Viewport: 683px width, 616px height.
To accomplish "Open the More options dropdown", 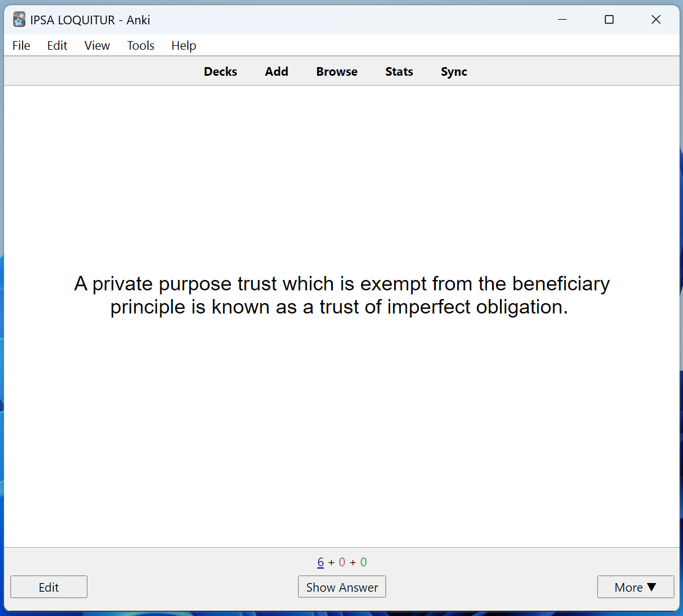I will point(636,587).
